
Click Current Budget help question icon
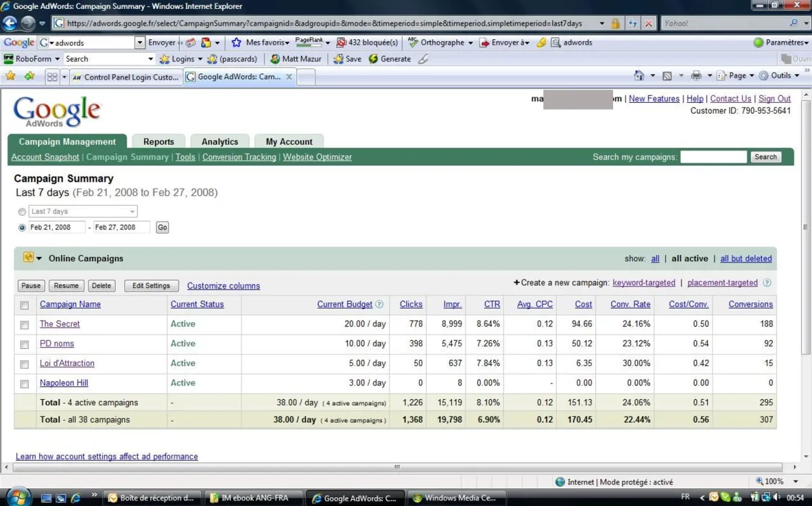pyautogui.click(x=380, y=304)
